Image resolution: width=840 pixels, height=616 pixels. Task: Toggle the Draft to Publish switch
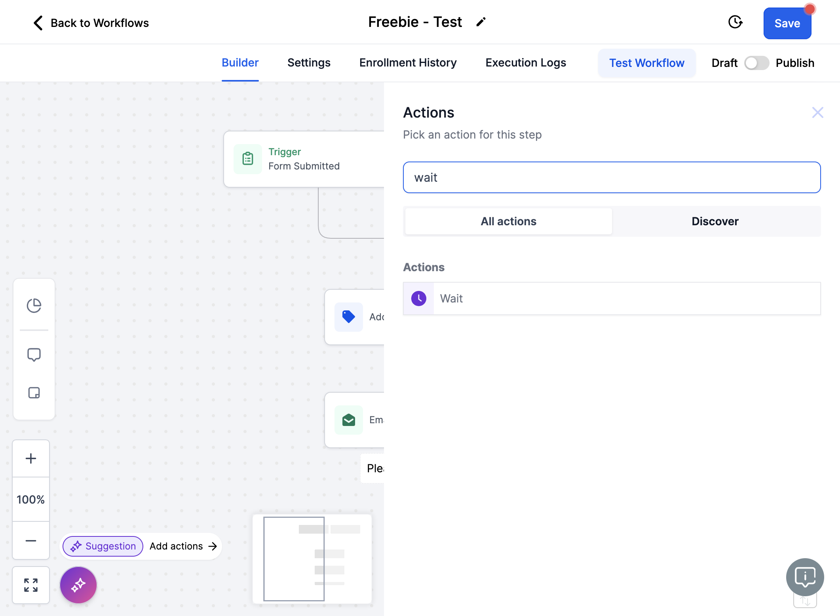756,63
